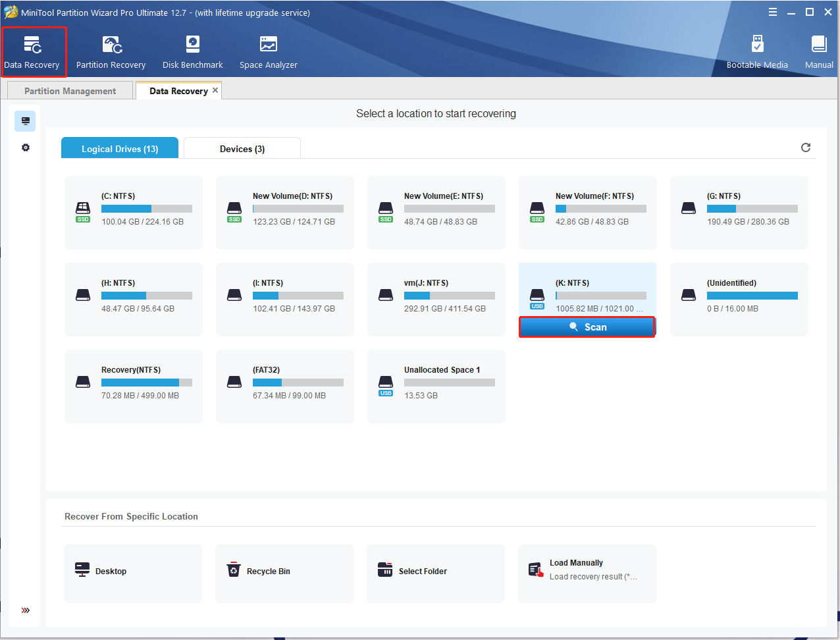Select Unallocated Space 1 card
The width and height of the screenshot is (840, 640).
point(436,387)
